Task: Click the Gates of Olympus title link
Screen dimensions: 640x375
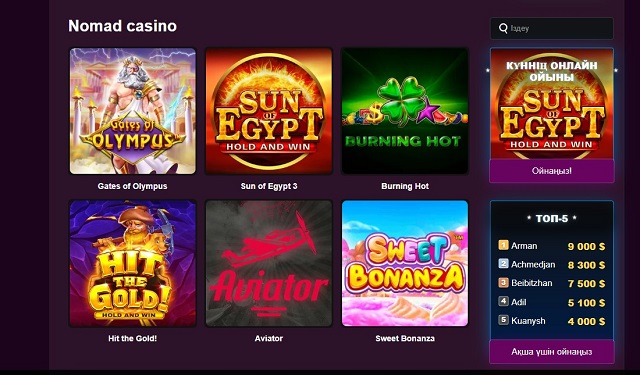Action: pos(132,186)
